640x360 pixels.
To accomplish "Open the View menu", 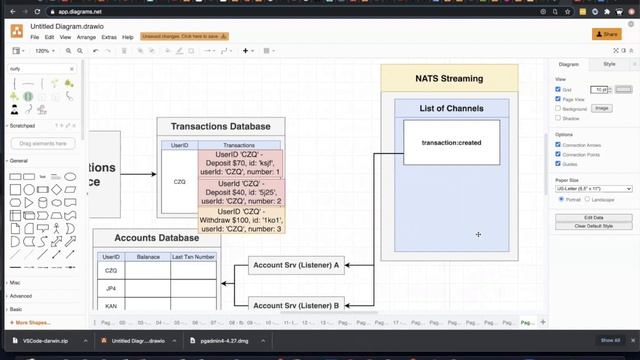I will click(x=65, y=37).
